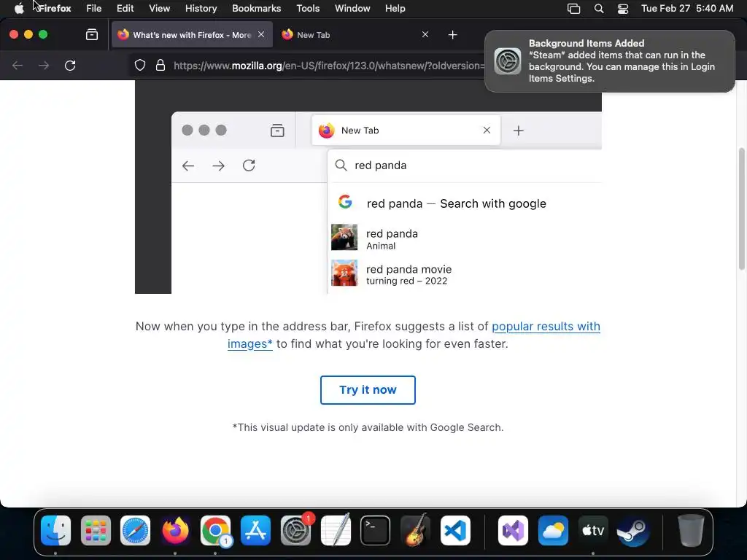
Task: Click the page vertical scrollbar
Action: coord(741,209)
